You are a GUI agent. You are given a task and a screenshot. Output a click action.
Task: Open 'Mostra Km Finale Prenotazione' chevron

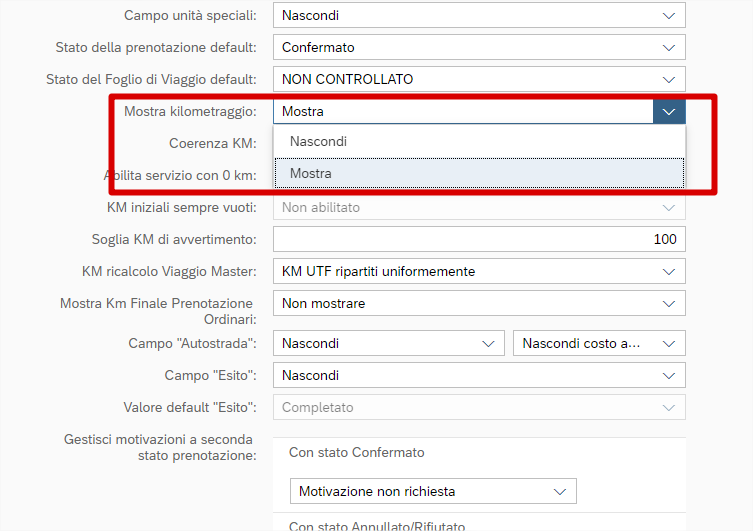(669, 303)
